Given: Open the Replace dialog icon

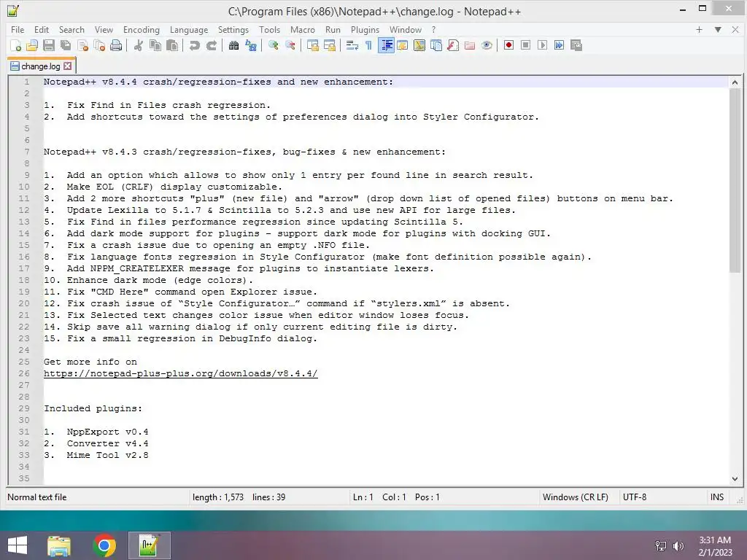Looking at the screenshot, I should point(251,45).
